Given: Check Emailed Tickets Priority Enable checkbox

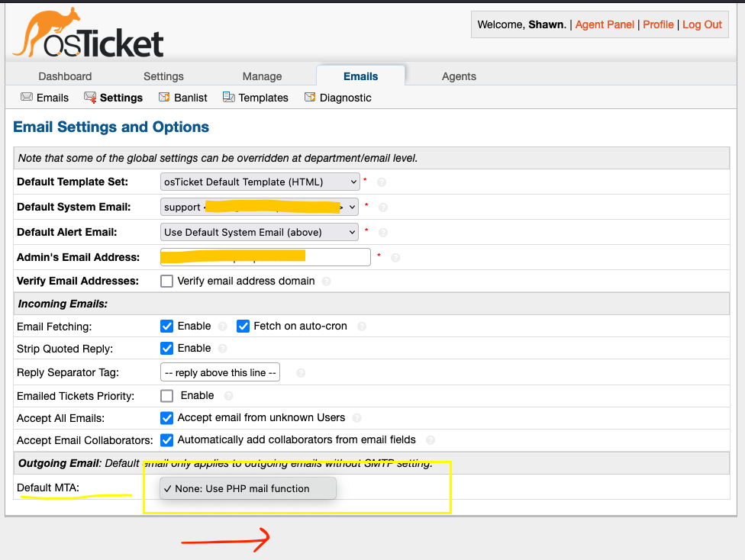Looking at the screenshot, I should pos(166,396).
